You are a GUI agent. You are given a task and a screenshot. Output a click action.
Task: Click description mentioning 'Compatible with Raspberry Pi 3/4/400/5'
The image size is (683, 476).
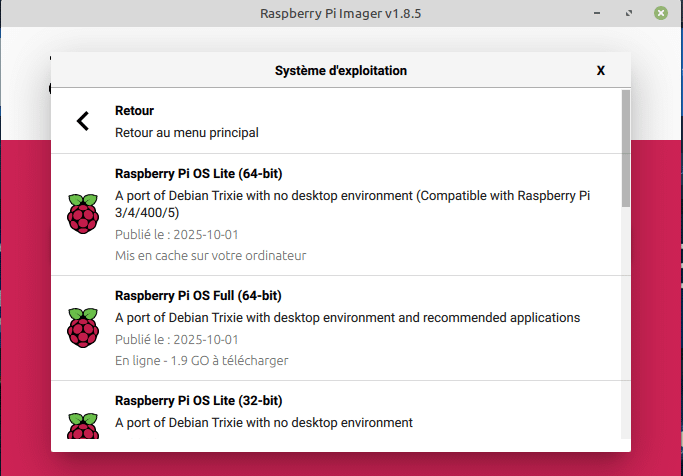coord(352,204)
